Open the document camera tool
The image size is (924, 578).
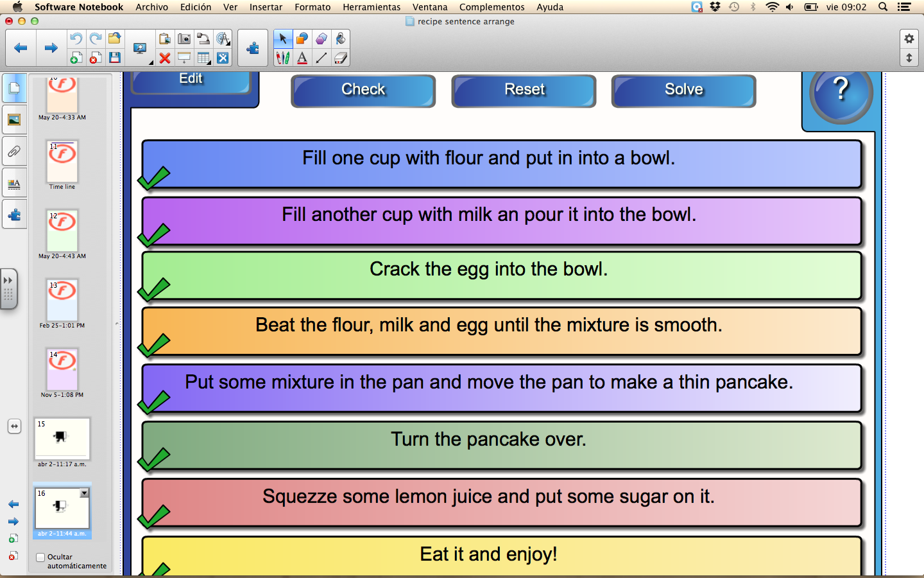[203, 39]
